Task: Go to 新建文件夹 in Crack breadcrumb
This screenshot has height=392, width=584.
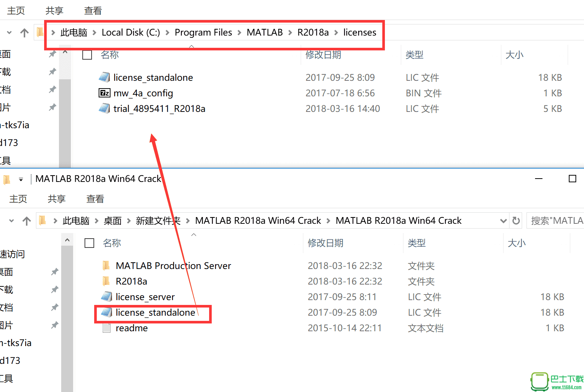Action: coord(158,221)
